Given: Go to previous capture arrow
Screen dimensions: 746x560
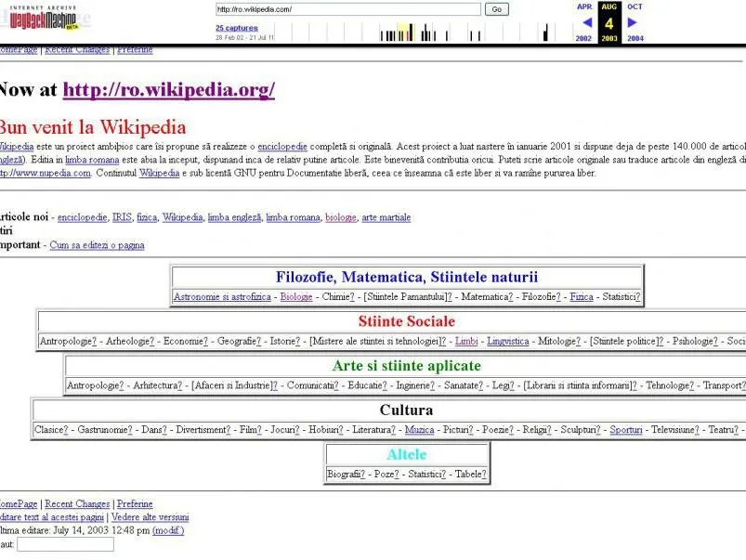Looking at the screenshot, I should (x=585, y=23).
